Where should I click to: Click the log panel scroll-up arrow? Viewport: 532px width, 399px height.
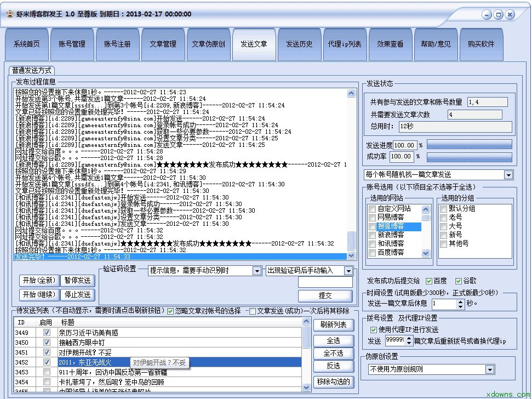tap(351, 93)
